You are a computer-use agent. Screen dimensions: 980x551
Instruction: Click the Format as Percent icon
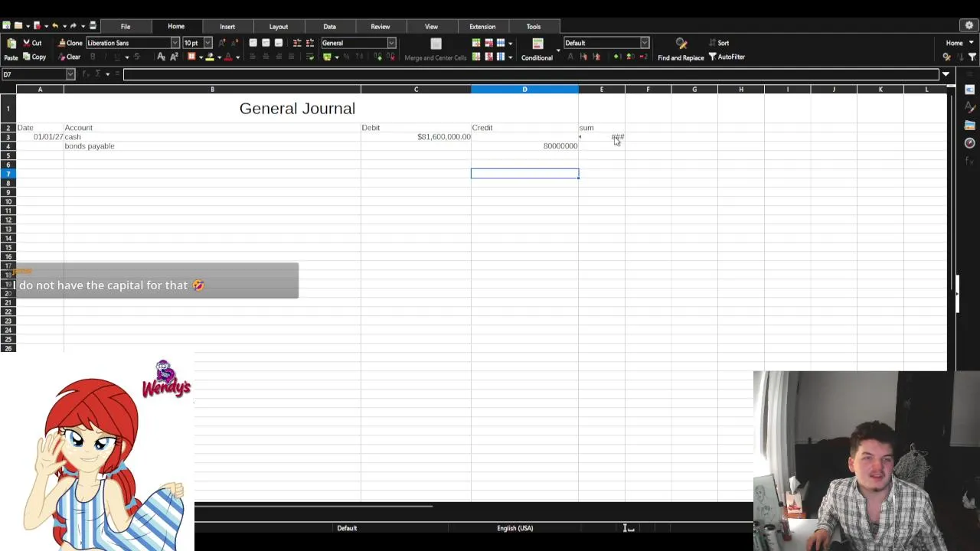(346, 57)
